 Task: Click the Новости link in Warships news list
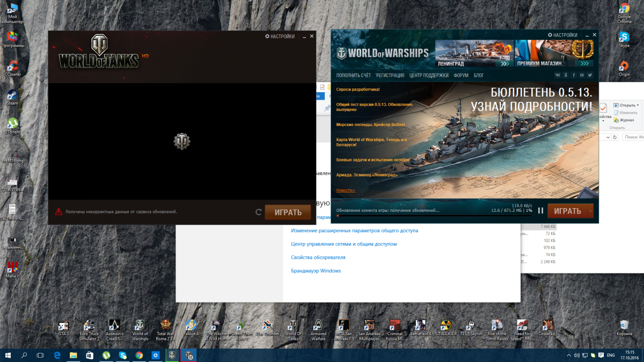point(345,190)
